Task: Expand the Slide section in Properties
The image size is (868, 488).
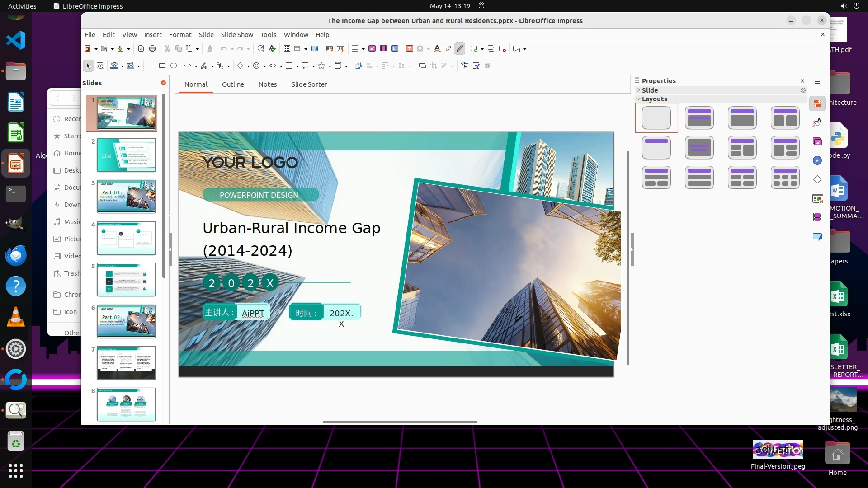Action: pyautogui.click(x=650, y=90)
